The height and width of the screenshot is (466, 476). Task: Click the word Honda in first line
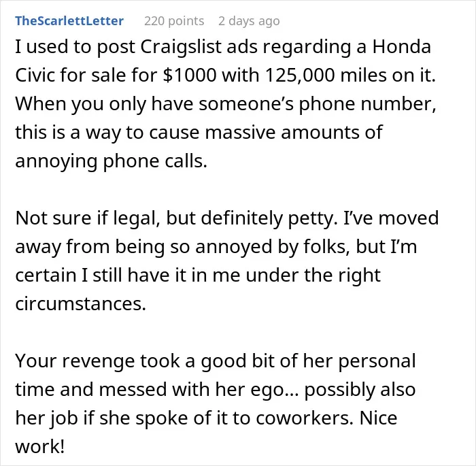coord(401,47)
